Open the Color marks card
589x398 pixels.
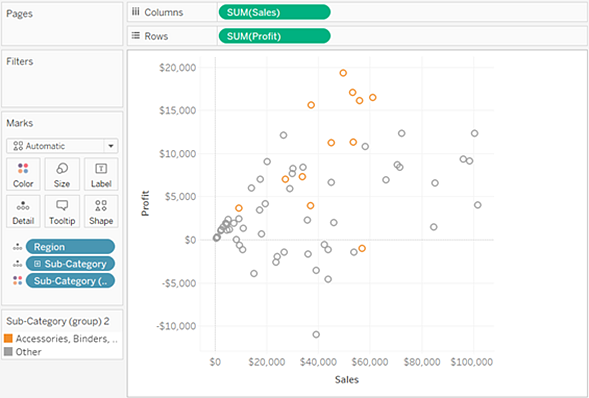(23, 174)
